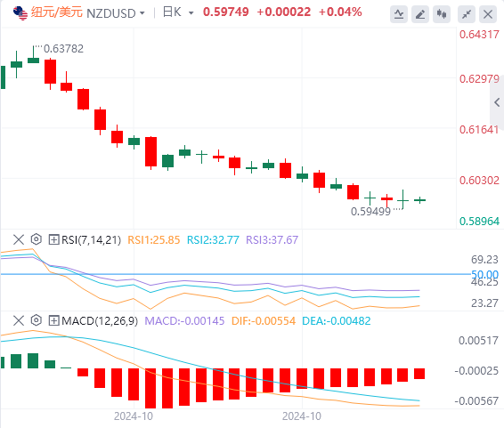
Task: Click the 纽元/美元 pair name
Action: point(57,12)
